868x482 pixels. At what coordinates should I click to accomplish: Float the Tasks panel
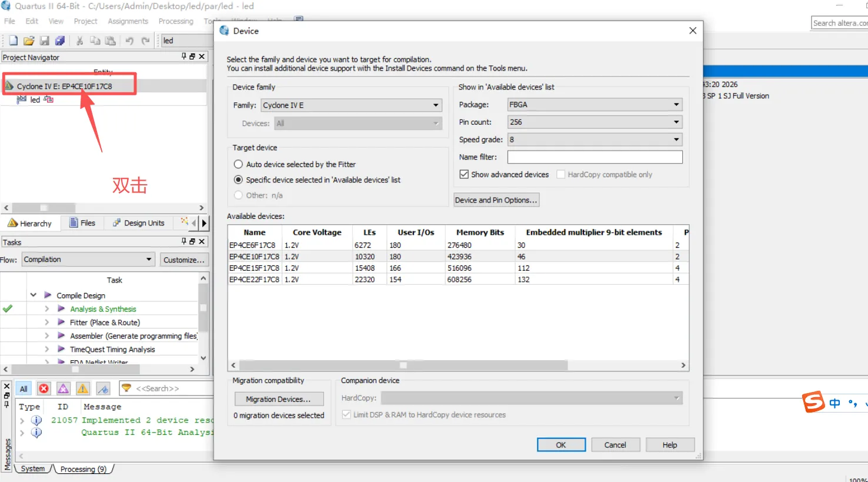pyautogui.click(x=192, y=241)
